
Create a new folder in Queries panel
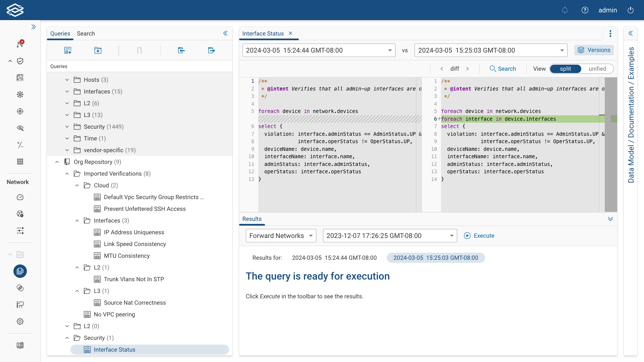click(98, 50)
